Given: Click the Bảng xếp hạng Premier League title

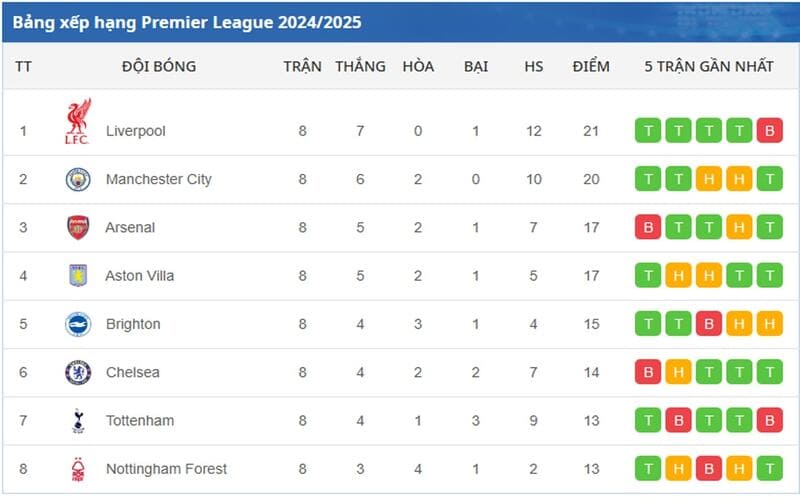Looking at the screenshot, I should click(187, 22).
